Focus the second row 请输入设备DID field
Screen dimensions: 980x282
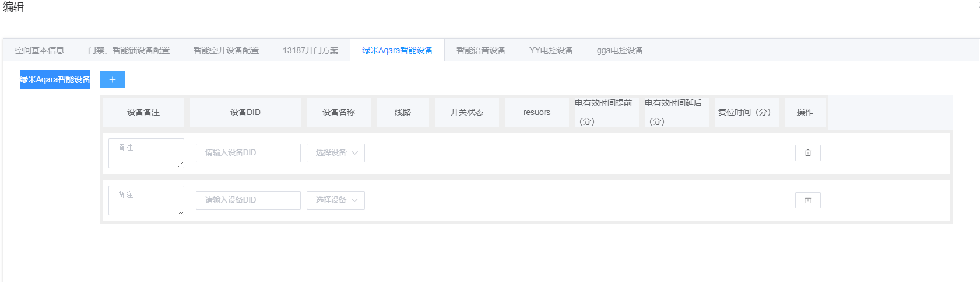[248, 200]
